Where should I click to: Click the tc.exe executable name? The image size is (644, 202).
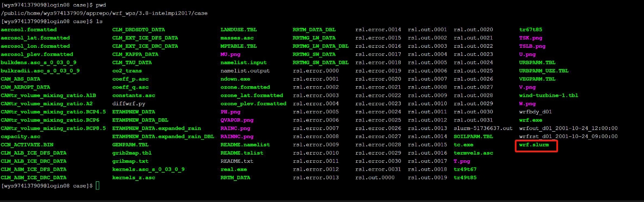[463, 145]
